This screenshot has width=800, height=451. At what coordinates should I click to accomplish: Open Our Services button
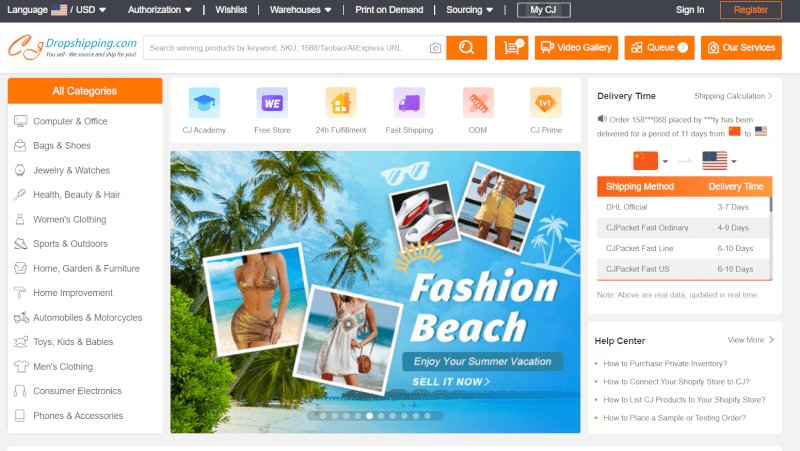741,47
